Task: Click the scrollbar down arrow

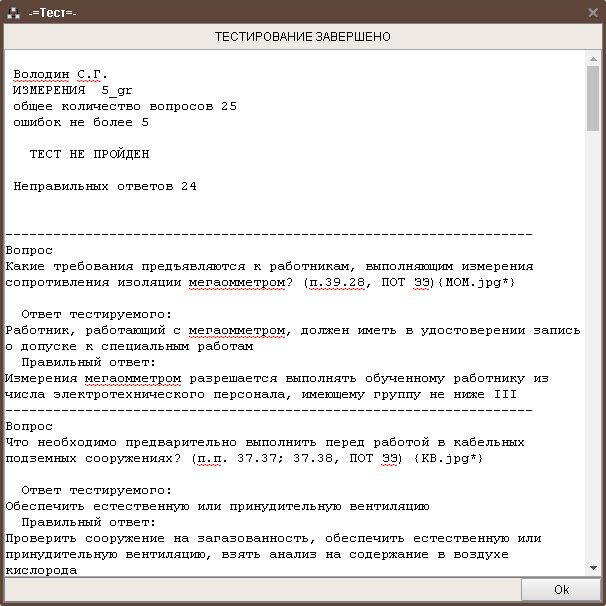Action: coord(592,569)
